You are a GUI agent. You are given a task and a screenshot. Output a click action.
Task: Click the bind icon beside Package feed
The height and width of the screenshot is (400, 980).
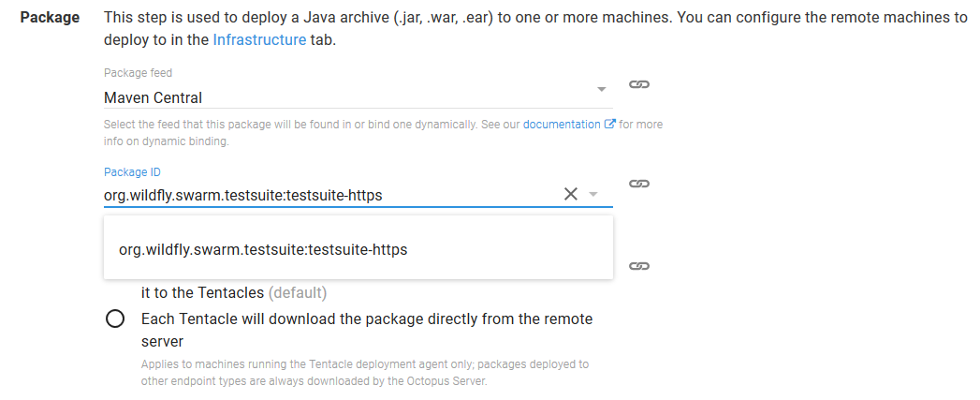tap(638, 84)
